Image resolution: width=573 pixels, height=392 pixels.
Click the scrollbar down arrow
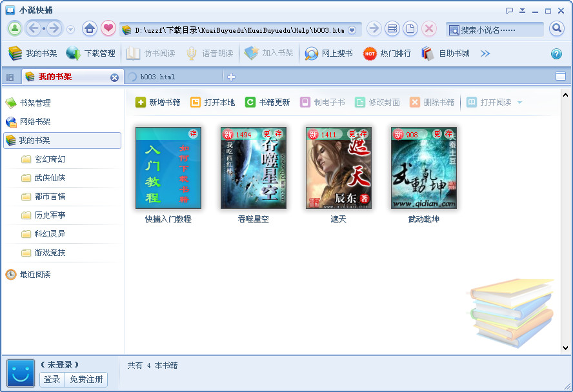565,348
